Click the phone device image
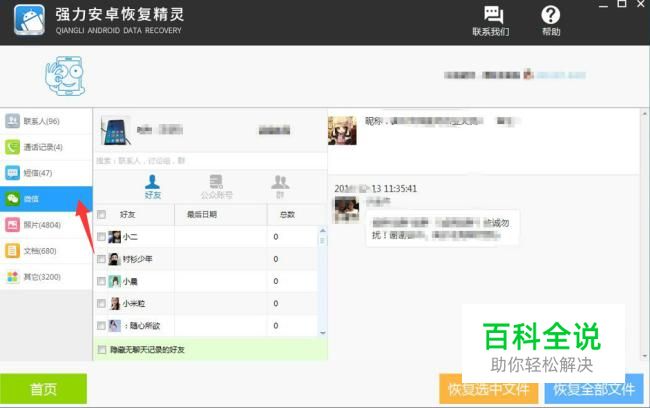The width and height of the screenshot is (650, 408). click(116, 131)
